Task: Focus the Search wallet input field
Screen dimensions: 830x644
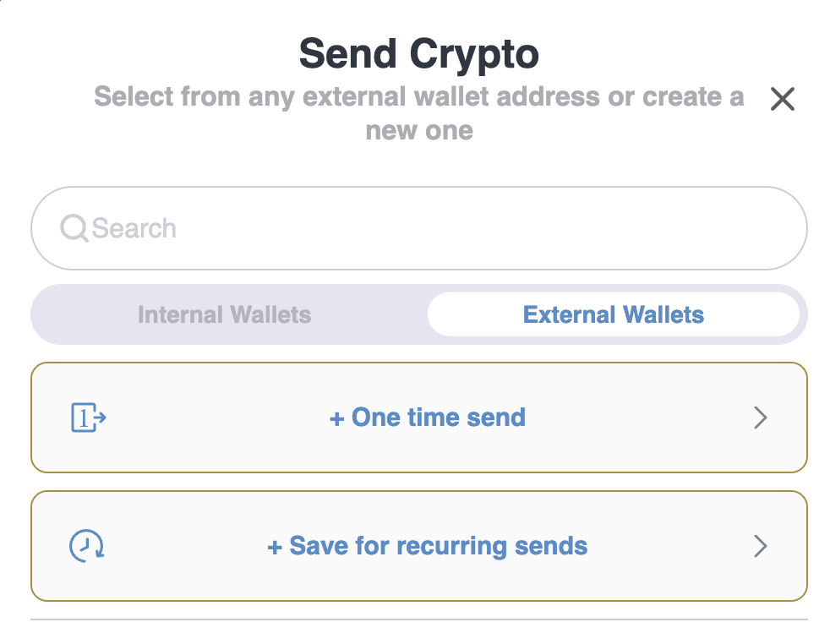Action: point(418,228)
